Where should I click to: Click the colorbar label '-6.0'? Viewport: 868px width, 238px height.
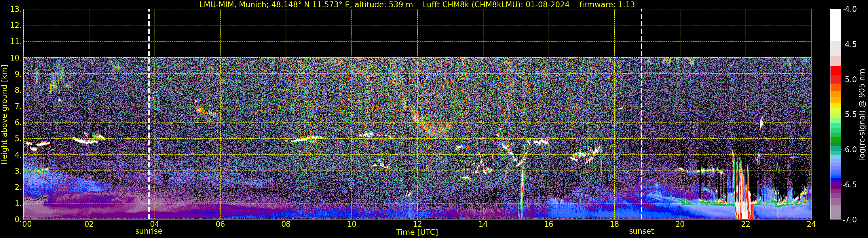pos(849,150)
